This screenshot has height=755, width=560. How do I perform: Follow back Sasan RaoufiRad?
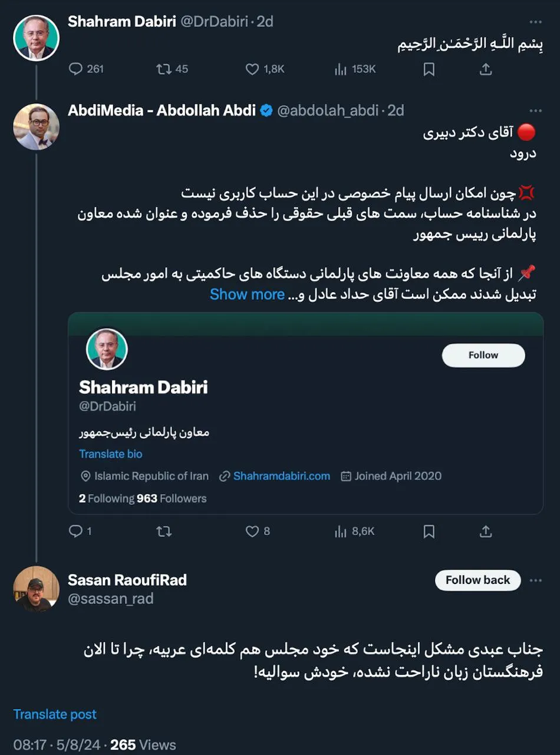click(477, 580)
